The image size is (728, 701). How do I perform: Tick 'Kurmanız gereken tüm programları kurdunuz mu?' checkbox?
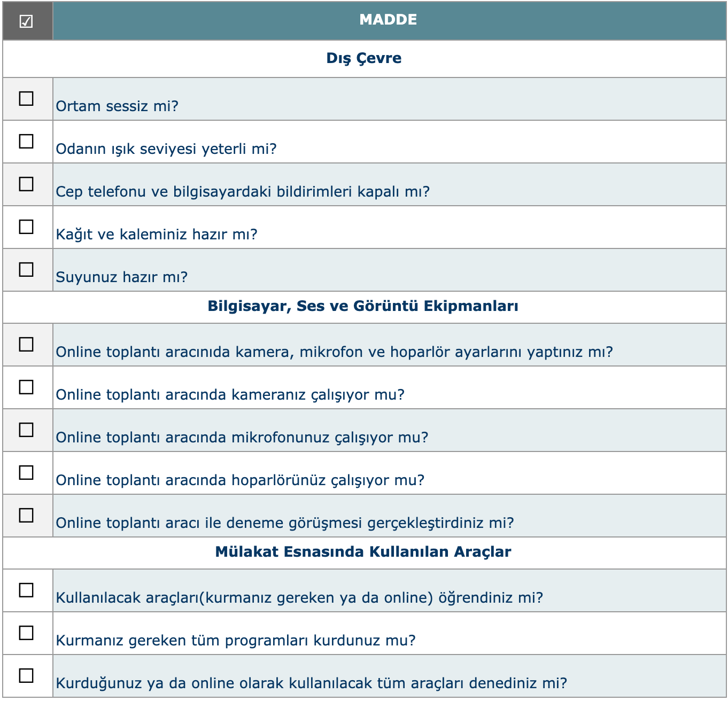click(x=26, y=633)
